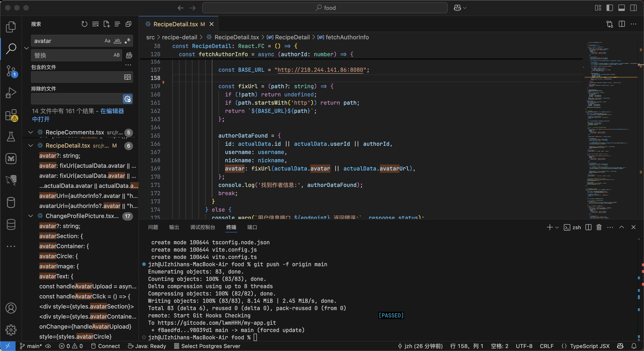Open Run and Debug view

tap(11, 93)
